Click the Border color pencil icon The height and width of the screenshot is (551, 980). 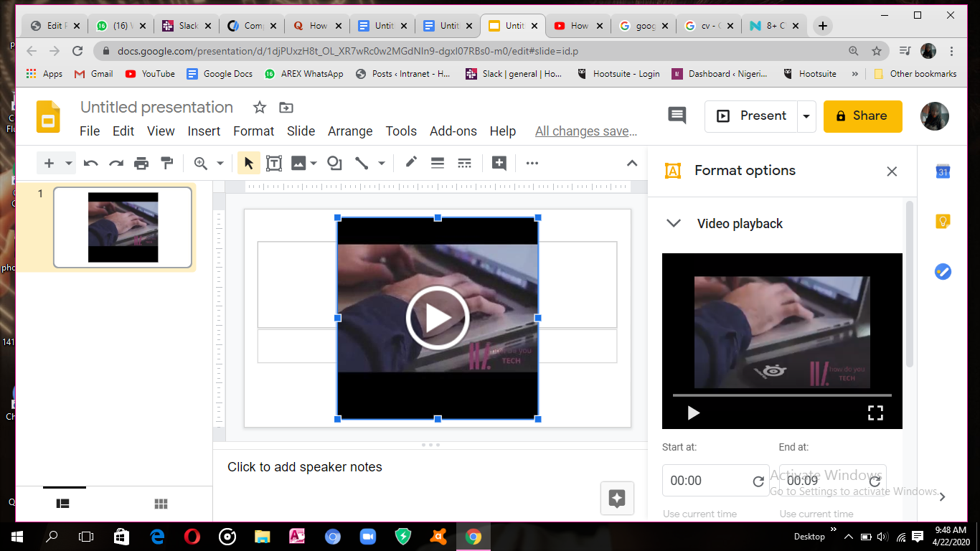411,163
